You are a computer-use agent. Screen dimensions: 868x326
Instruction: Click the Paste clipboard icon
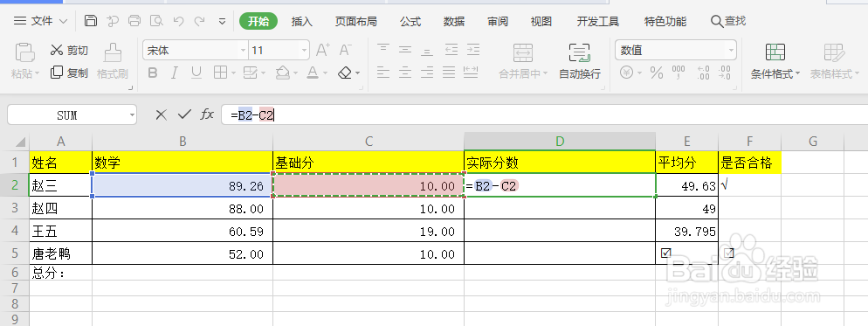[x=25, y=52]
